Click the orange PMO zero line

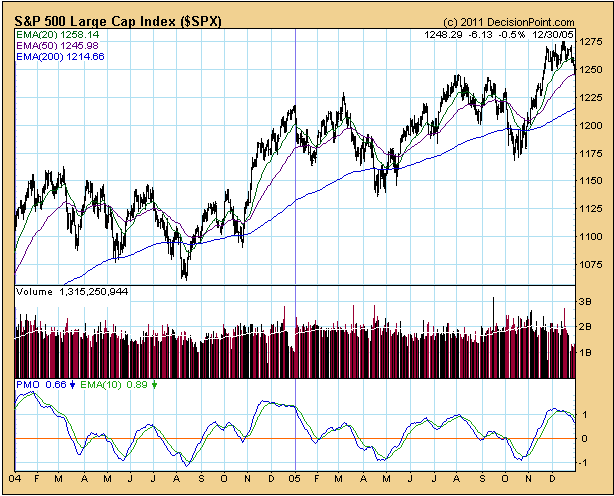tap(300, 439)
